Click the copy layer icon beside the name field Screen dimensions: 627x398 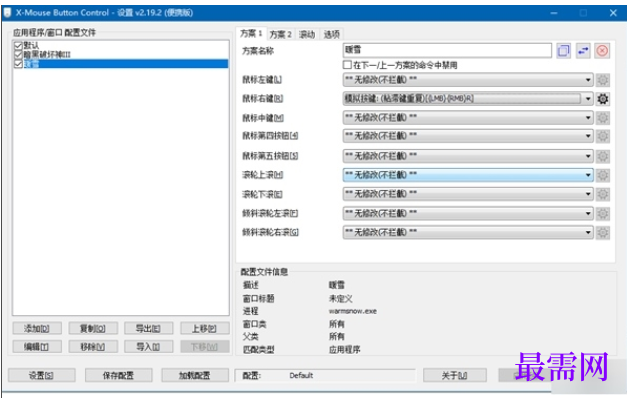point(563,51)
